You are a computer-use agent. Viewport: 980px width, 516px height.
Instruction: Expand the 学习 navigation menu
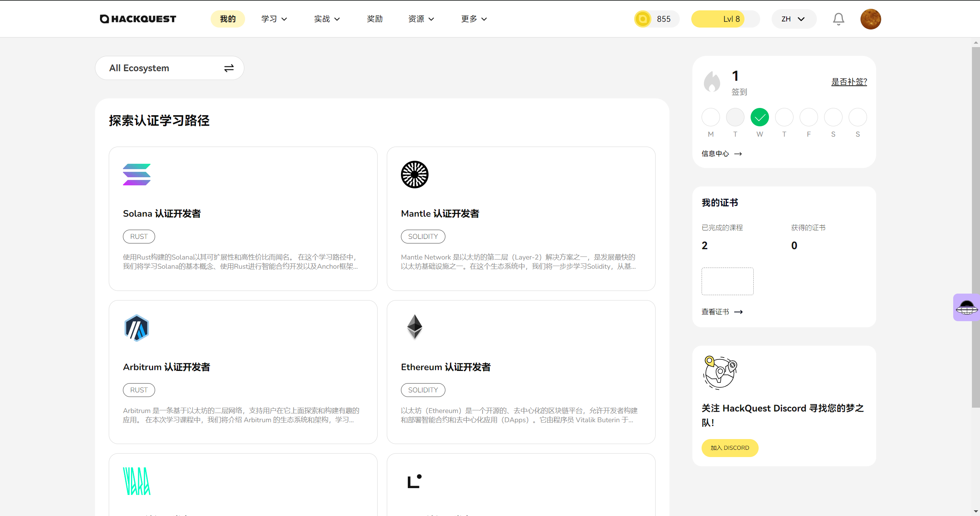point(274,19)
